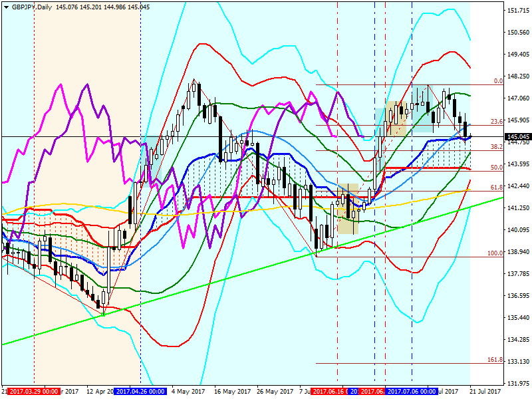The width and height of the screenshot is (532, 399).
Task: Click the Fibonacci 50.0 level label
Action: coord(497,168)
